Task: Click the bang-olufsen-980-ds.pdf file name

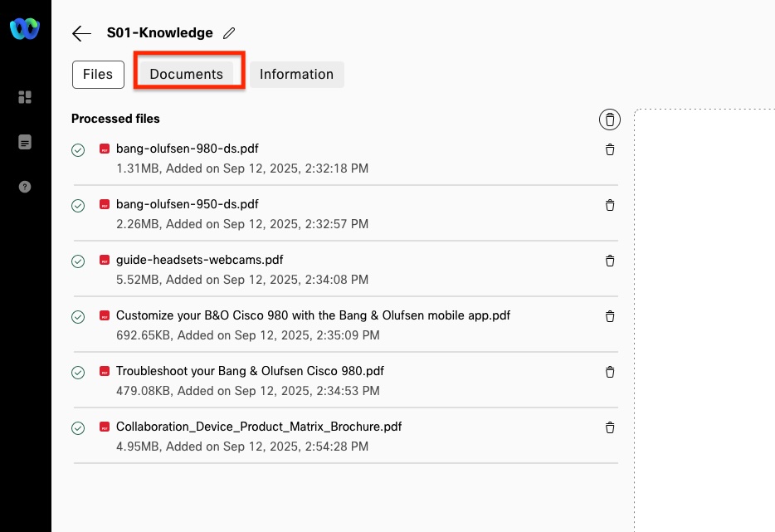Action: coord(187,149)
